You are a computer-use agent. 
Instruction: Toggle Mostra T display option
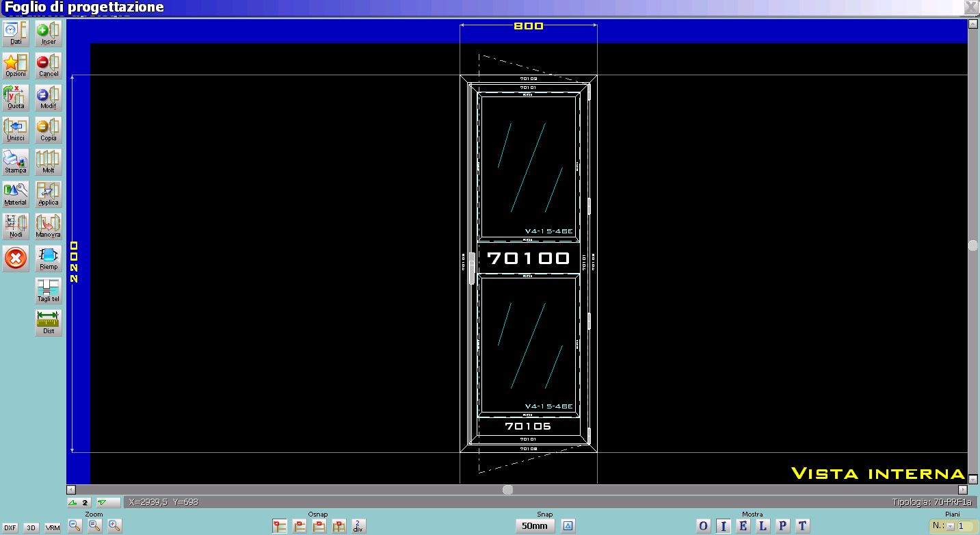pos(802,526)
